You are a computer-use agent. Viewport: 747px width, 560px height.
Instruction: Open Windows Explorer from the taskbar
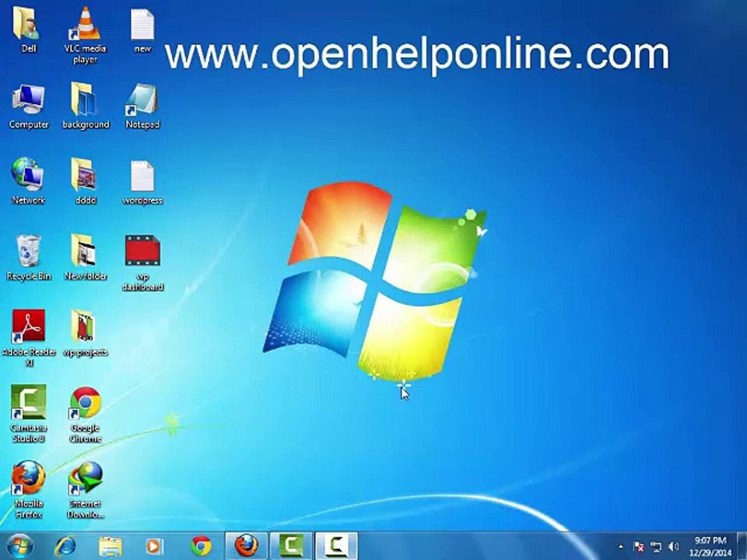[110, 546]
